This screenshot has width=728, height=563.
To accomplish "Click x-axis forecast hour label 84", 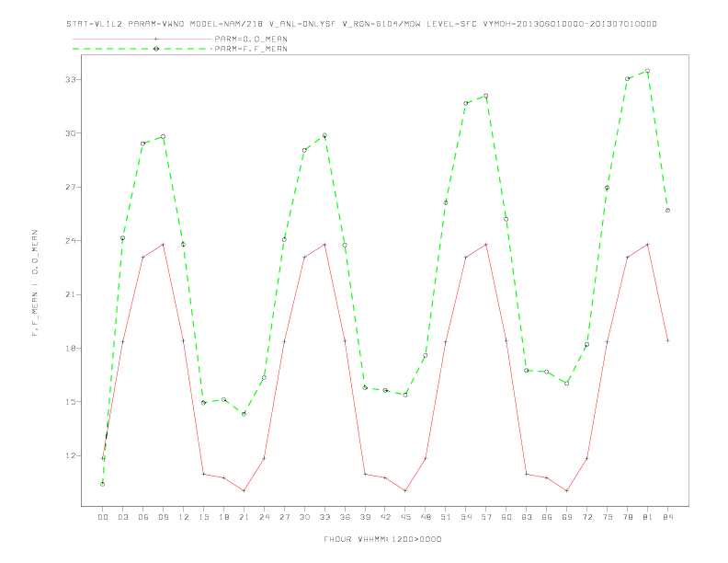I will (667, 517).
